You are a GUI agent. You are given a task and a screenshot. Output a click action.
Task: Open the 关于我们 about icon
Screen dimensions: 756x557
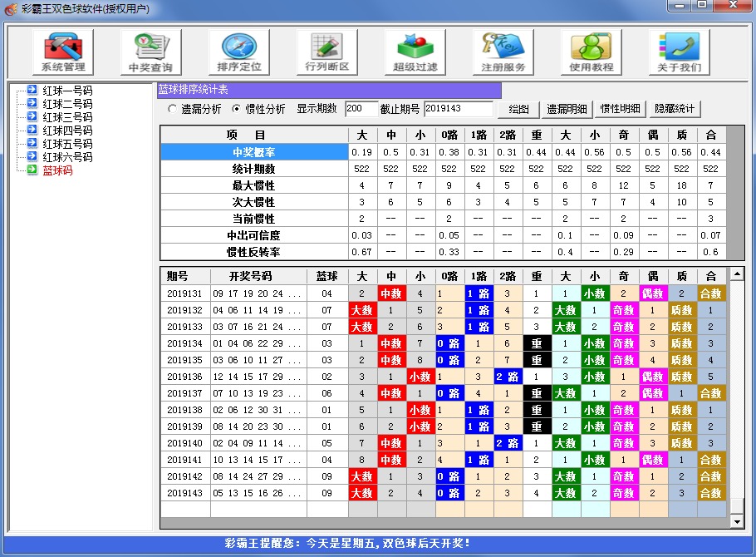[680, 51]
